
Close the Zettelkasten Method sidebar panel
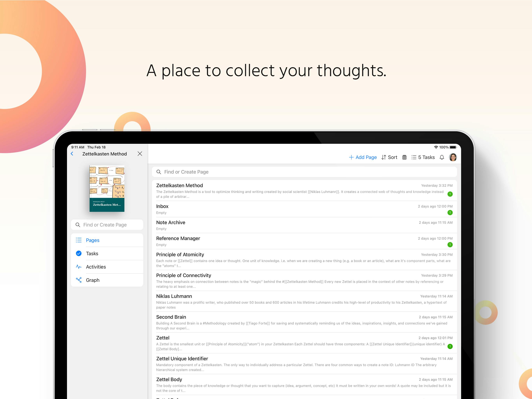tap(140, 154)
